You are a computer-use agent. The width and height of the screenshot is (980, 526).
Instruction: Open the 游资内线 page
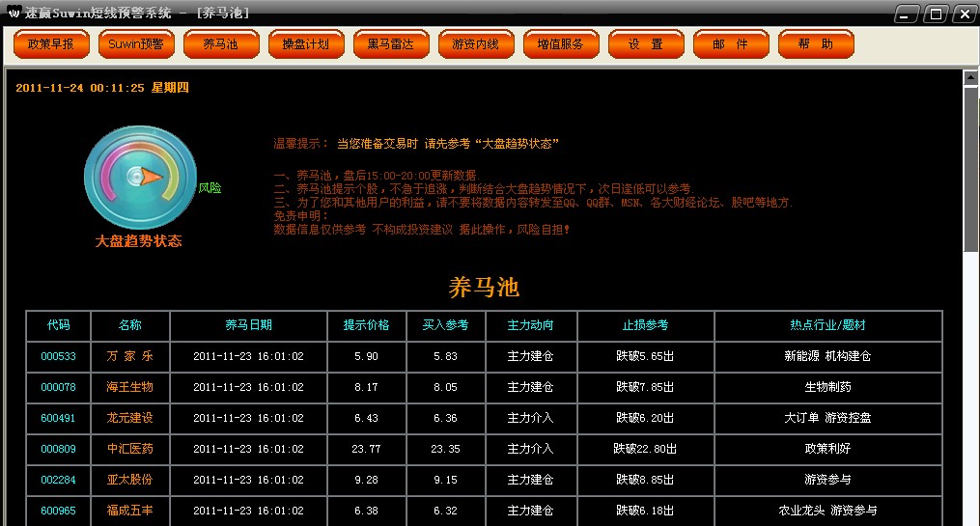tap(475, 44)
